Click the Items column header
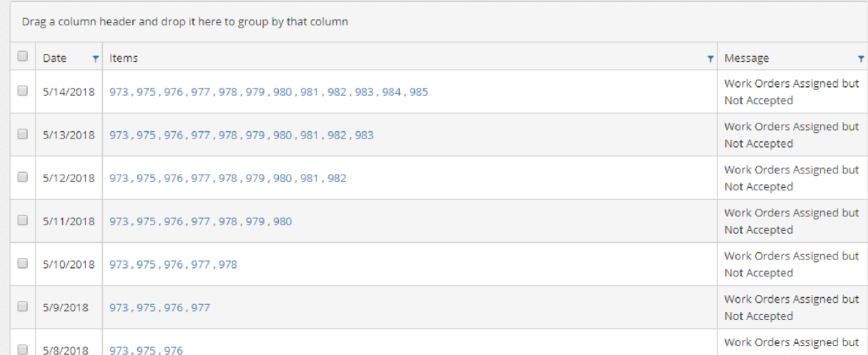 124,58
